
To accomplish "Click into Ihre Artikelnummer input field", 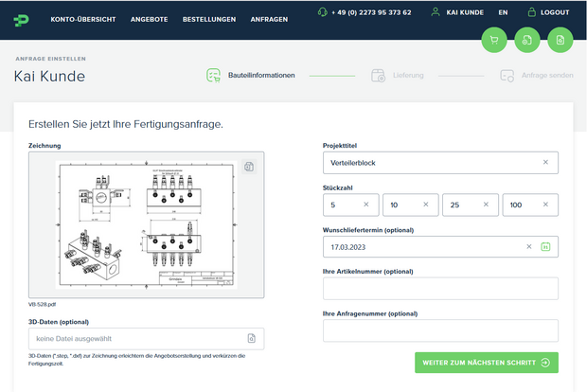I will [x=440, y=289].
